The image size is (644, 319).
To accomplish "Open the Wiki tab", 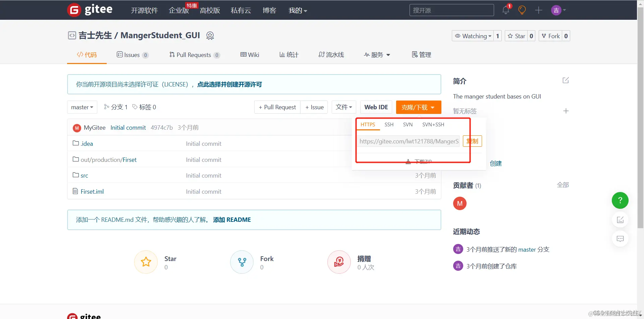I will (x=250, y=55).
